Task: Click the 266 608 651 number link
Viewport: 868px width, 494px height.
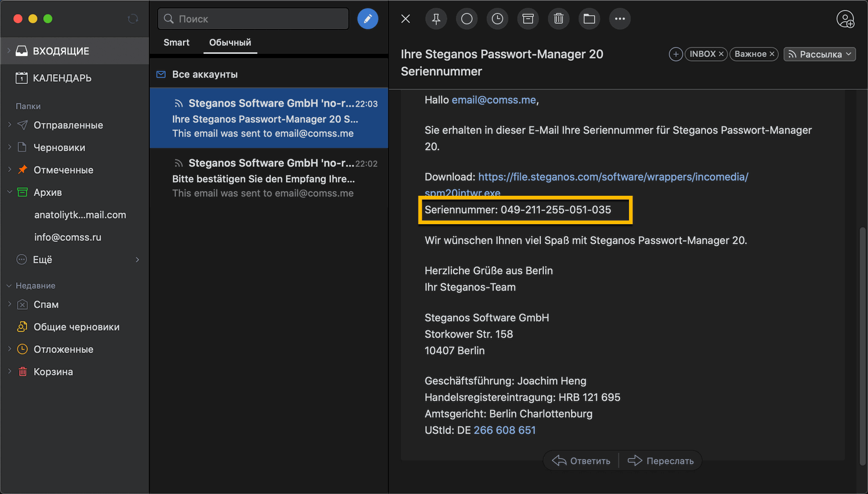Action: pos(505,430)
